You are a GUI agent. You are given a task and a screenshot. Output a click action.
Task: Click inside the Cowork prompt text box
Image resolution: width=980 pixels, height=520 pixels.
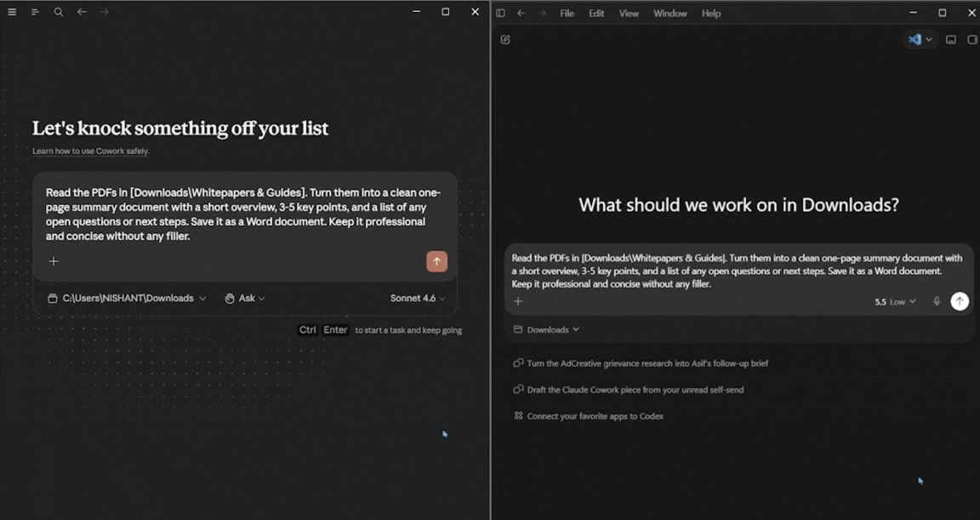(244, 214)
